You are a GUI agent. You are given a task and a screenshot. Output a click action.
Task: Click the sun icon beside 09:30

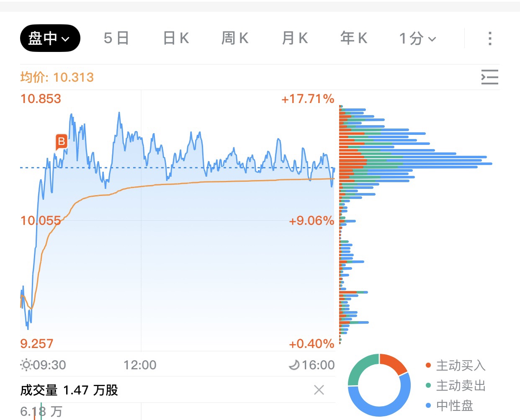26,365
